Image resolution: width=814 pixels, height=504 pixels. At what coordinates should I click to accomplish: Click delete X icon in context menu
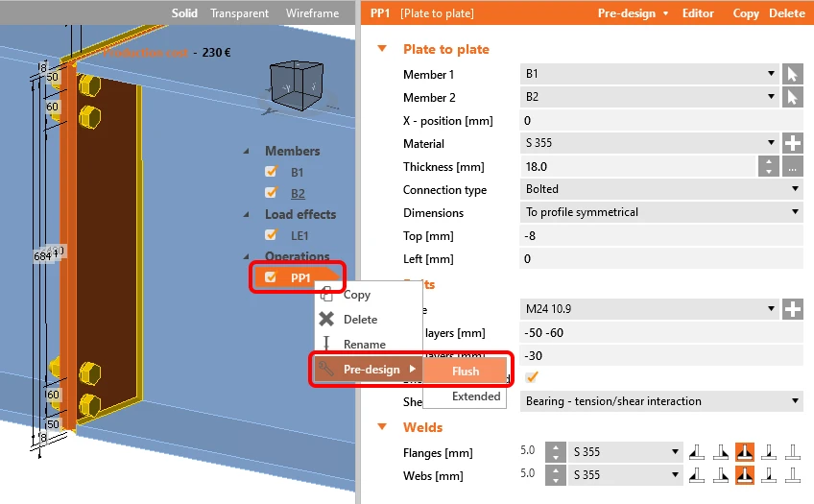[x=326, y=319]
